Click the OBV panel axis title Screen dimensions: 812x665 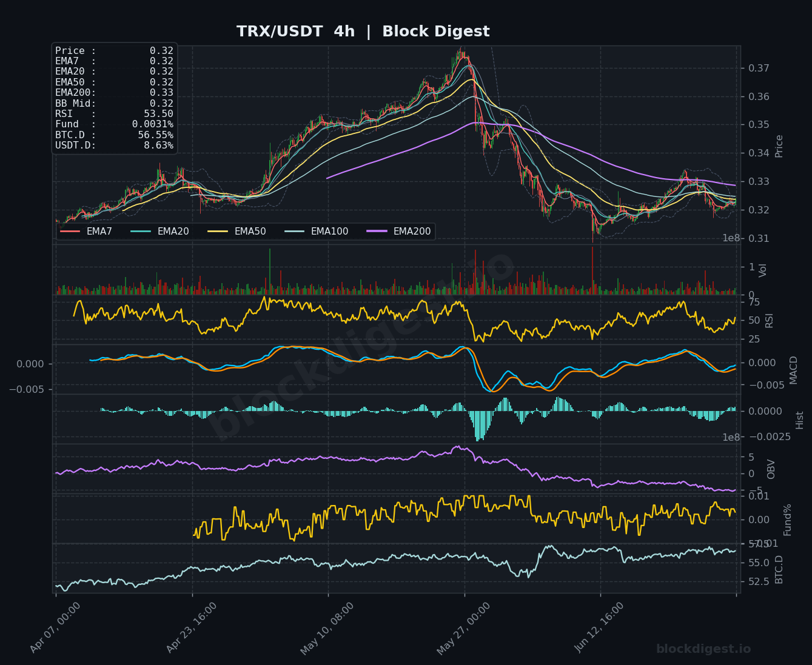pos(771,469)
